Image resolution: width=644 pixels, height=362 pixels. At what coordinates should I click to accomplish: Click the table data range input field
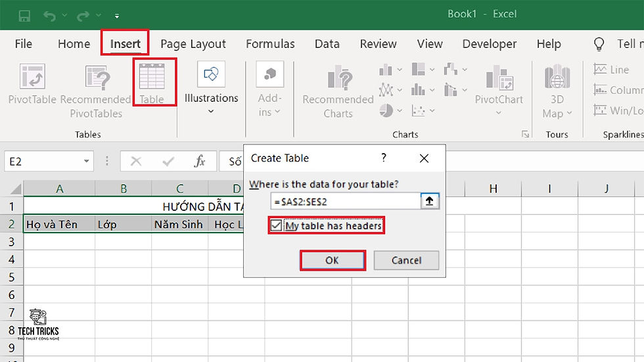coord(346,202)
